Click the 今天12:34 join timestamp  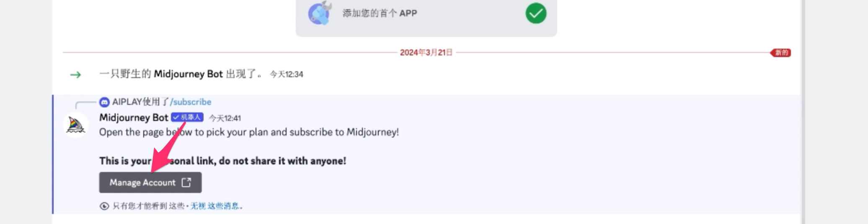point(287,74)
